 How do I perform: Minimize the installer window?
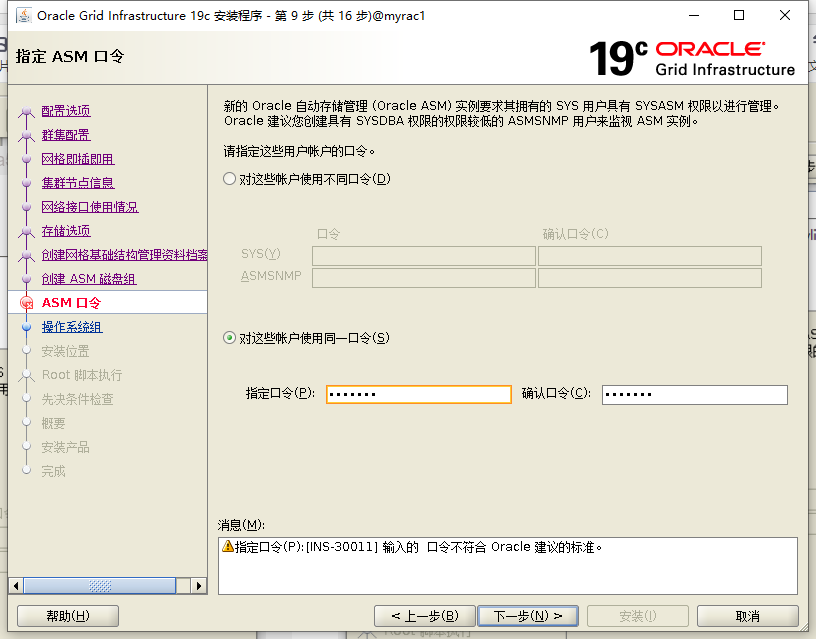[x=694, y=16]
